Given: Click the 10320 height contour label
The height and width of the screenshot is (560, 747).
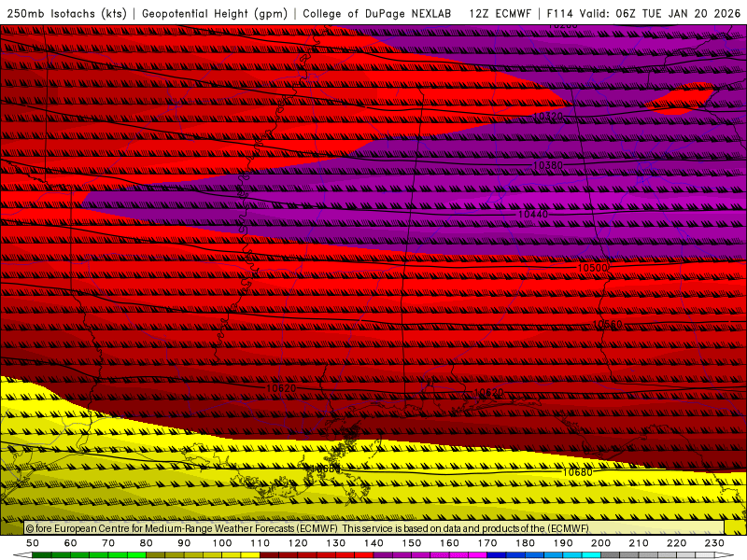Looking at the screenshot, I should point(547,116).
